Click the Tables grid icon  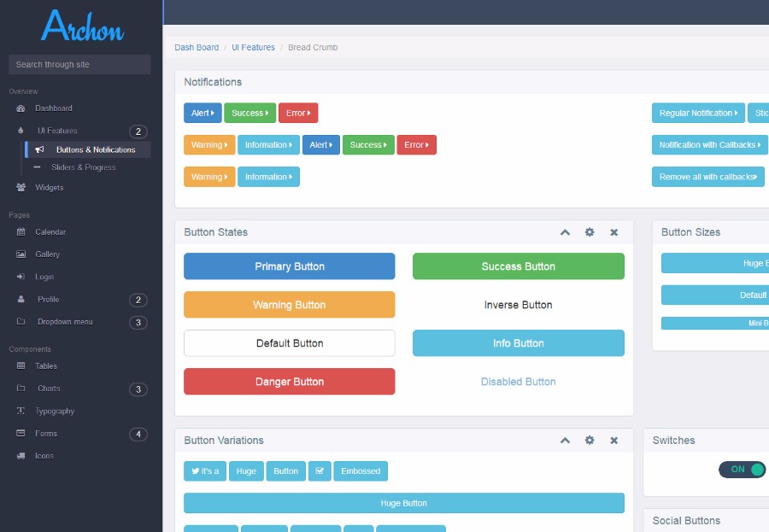coord(21,365)
